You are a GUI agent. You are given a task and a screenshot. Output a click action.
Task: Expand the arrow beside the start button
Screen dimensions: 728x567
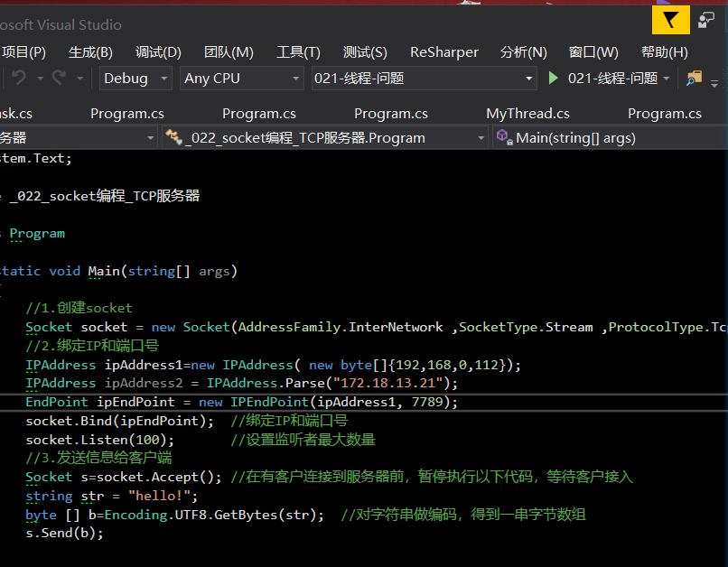(x=667, y=79)
